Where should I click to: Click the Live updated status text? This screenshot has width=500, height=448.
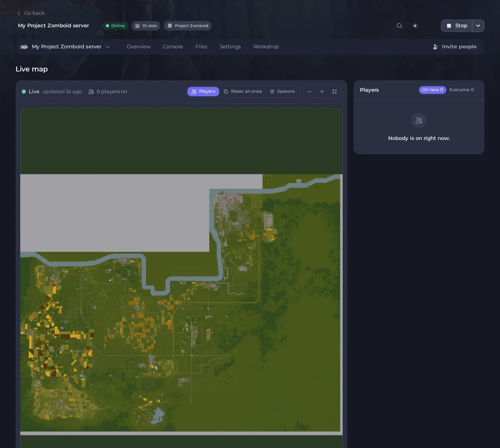[x=52, y=92]
